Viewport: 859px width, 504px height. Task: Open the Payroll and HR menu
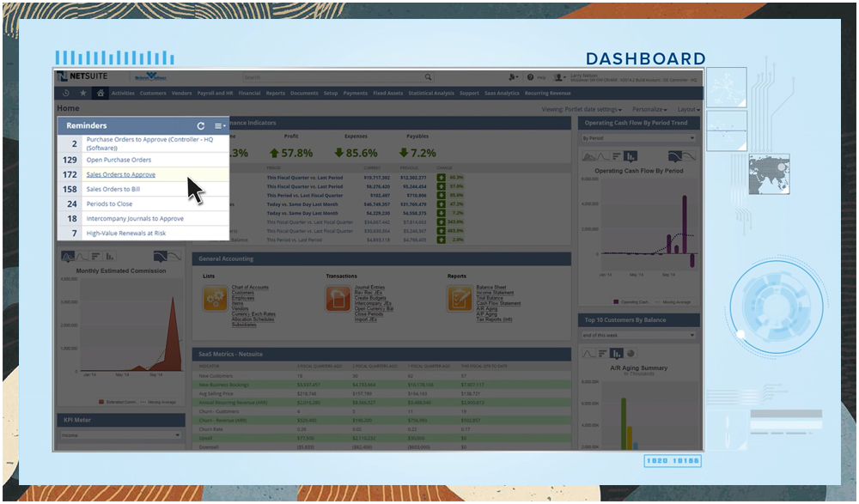pyautogui.click(x=215, y=93)
